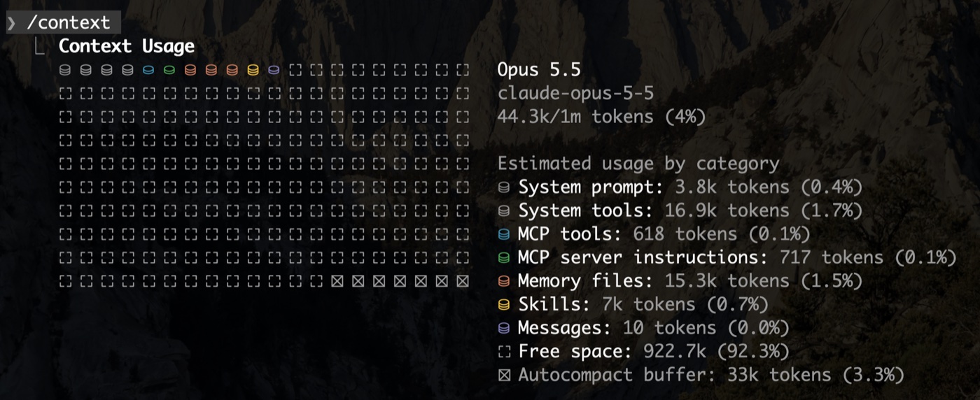Viewport: 980px width, 400px height.
Task: Click the System tools legend icon
Action: coord(504,210)
